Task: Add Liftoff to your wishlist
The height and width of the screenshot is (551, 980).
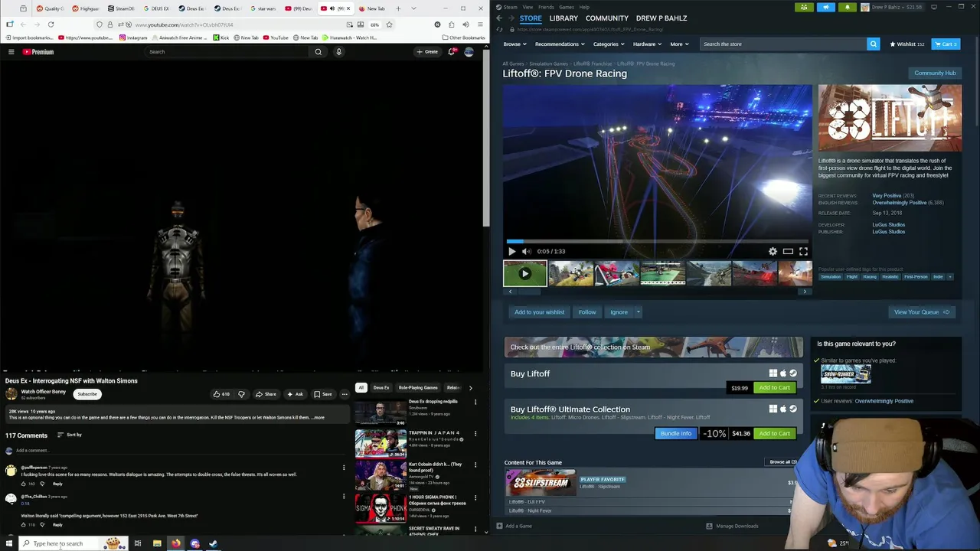Action: (x=539, y=312)
